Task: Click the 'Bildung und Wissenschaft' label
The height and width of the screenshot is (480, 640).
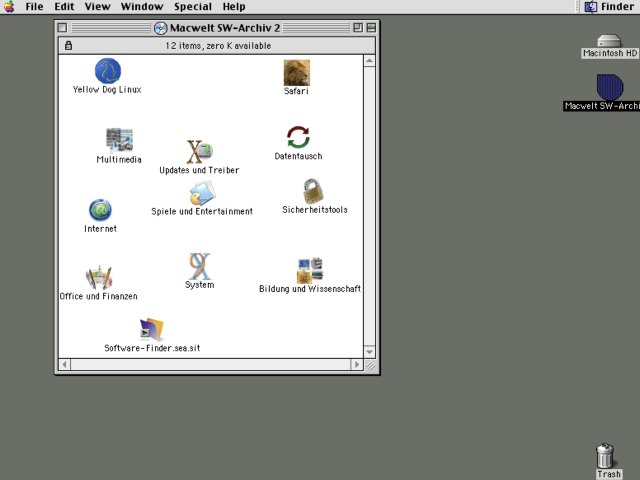Action: coord(310,289)
